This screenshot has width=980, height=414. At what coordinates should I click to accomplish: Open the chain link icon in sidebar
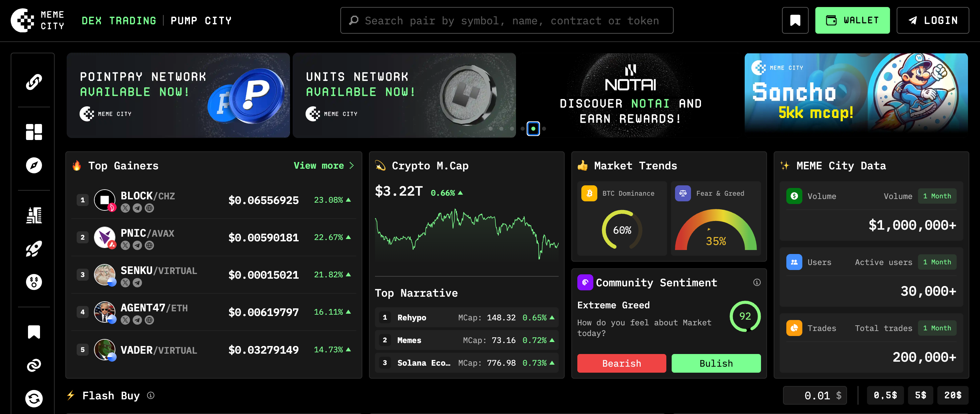(x=34, y=82)
